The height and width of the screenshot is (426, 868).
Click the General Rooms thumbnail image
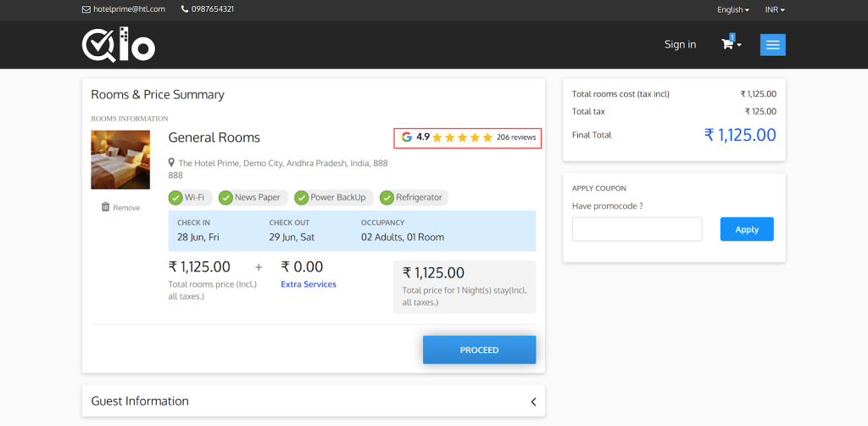click(x=120, y=160)
